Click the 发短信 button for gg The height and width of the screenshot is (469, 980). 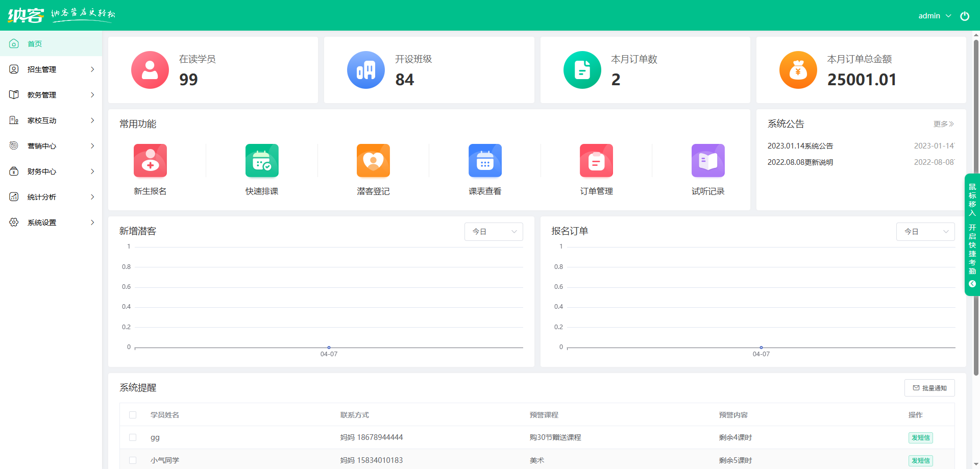point(920,437)
